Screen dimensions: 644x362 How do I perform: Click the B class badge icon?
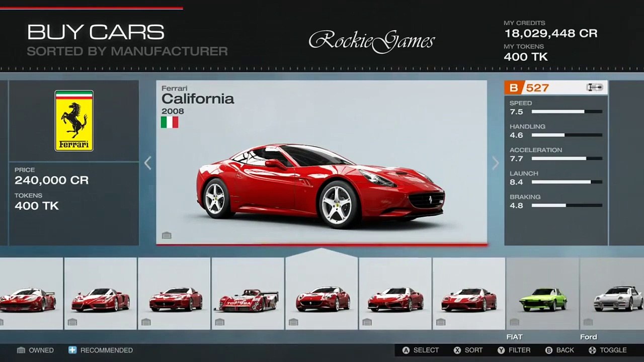(x=514, y=88)
